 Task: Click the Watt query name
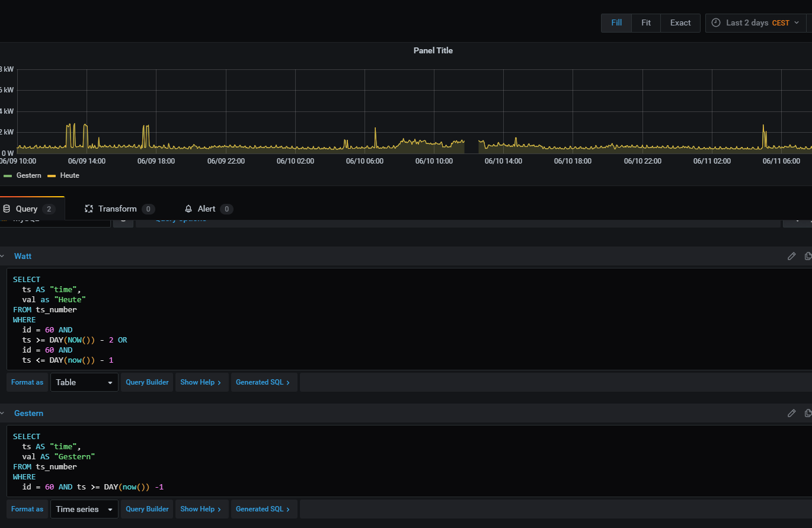pos(23,256)
